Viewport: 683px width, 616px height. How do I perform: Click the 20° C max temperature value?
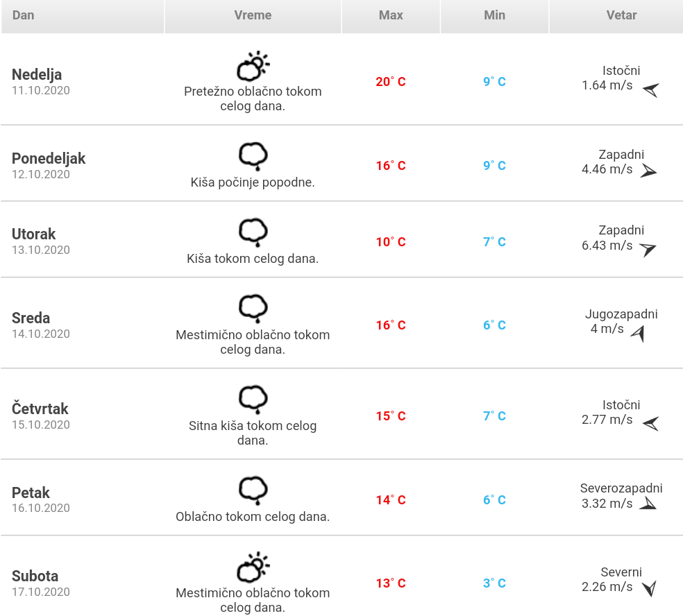point(391,81)
